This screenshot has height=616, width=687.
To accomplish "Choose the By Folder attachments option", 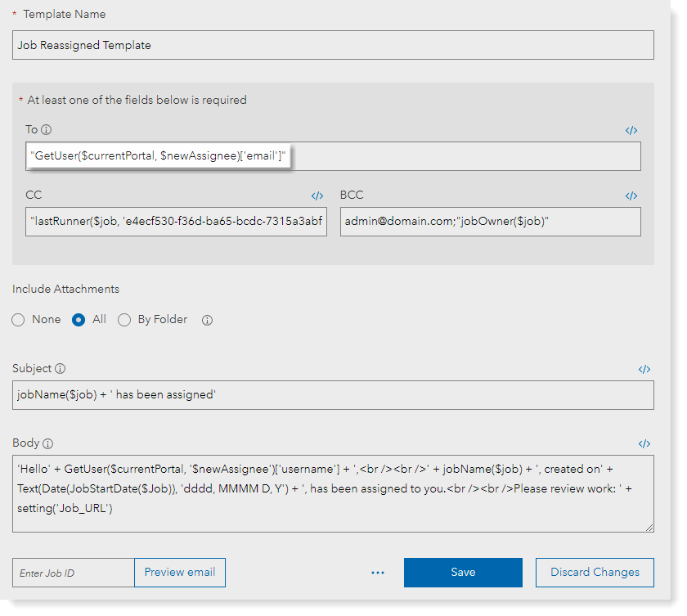I will tap(124, 321).
